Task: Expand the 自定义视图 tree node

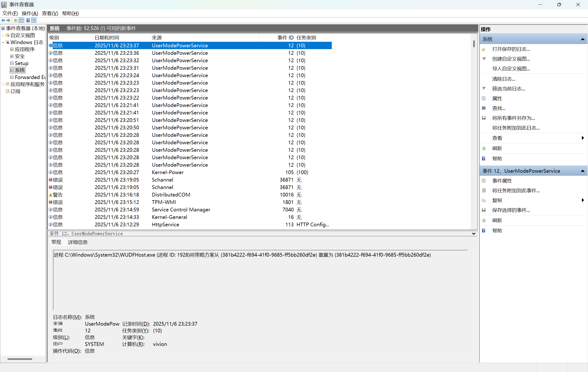Action: [3, 35]
